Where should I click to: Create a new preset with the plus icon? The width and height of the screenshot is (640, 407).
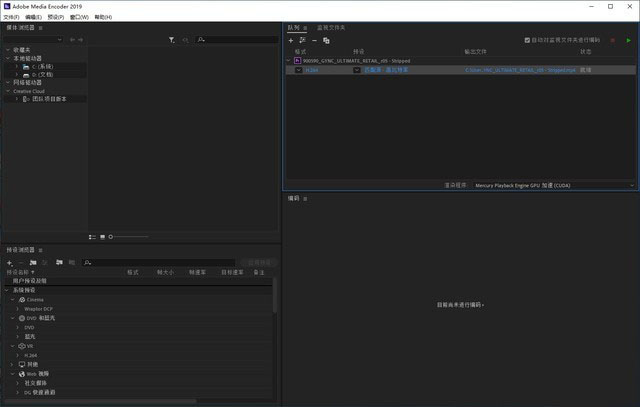click(10, 263)
